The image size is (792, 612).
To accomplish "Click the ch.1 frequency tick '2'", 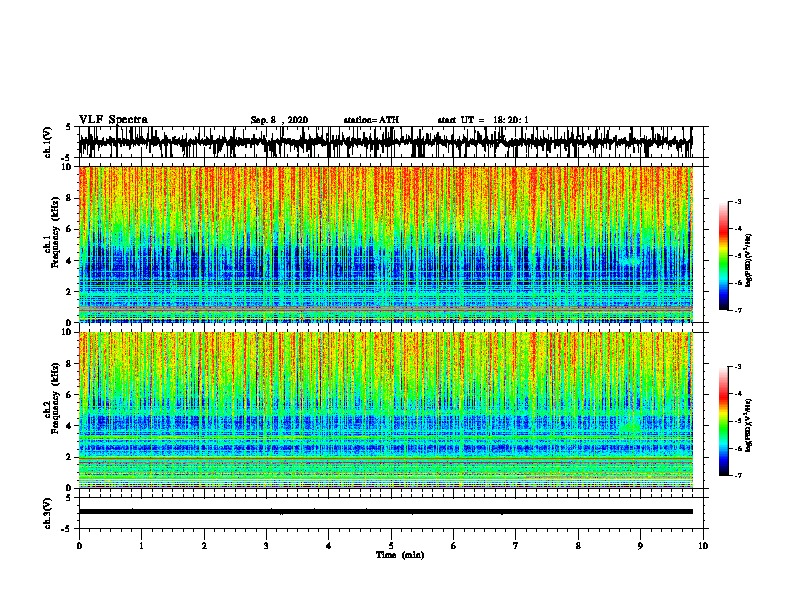I will click(x=69, y=292).
